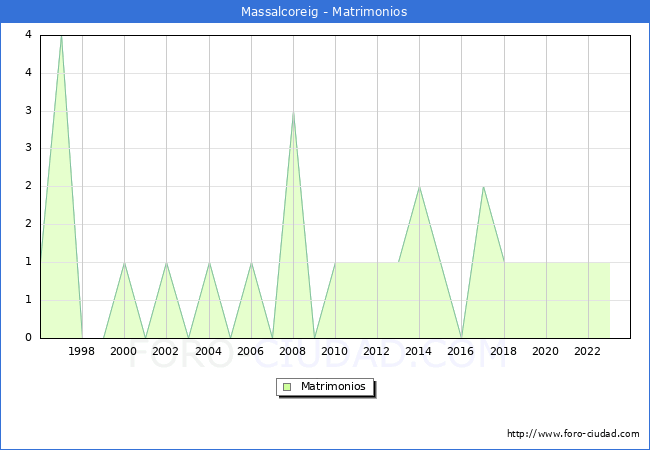Click the 1998 x-axis label
The image size is (650, 450).
click(x=81, y=351)
